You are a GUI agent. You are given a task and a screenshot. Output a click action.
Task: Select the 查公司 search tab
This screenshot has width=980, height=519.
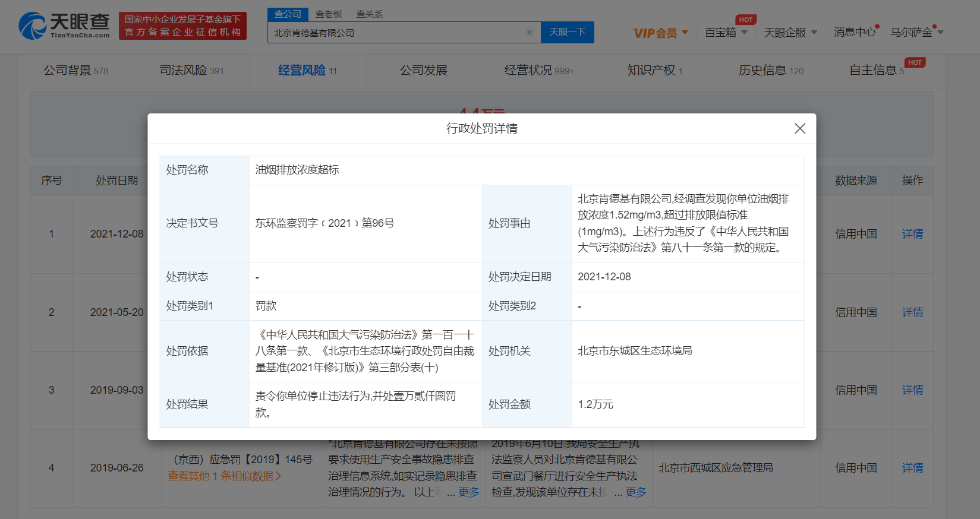click(x=288, y=14)
